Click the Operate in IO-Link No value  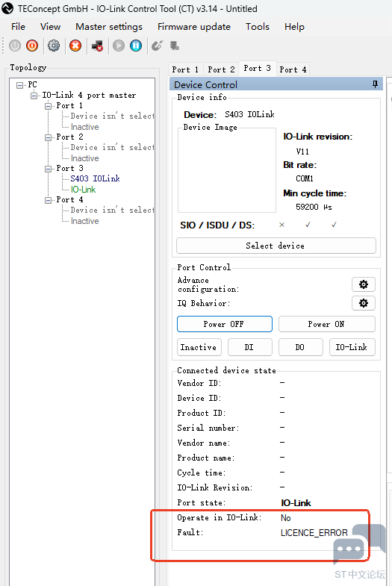coord(286,518)
